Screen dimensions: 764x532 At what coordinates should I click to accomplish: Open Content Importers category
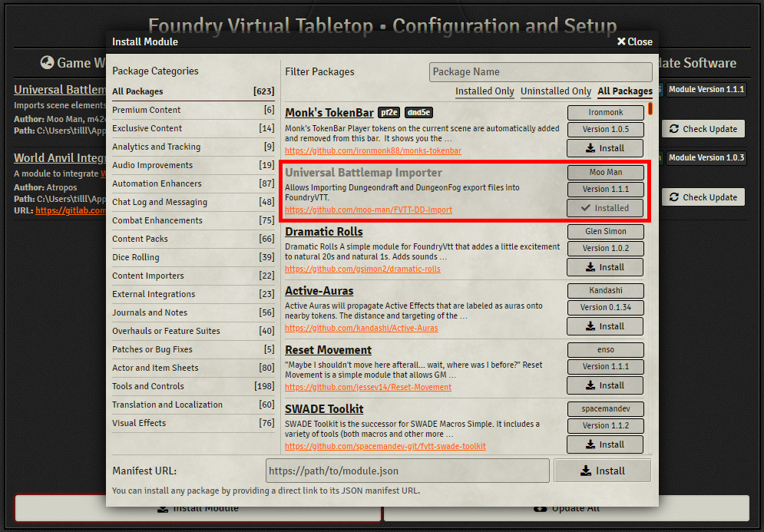[193, 276]
